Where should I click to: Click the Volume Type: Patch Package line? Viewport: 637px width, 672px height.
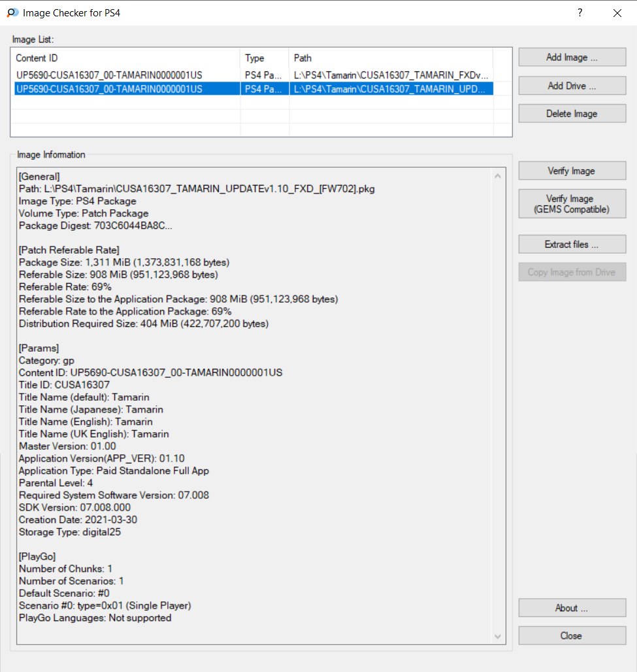tap(84, 213)
